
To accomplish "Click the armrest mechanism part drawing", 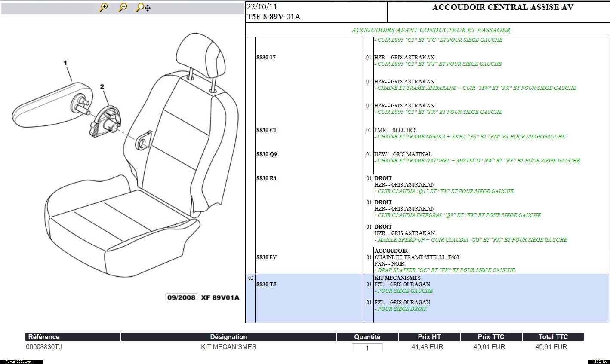I will pyautogui.click(x=106, y=122).
